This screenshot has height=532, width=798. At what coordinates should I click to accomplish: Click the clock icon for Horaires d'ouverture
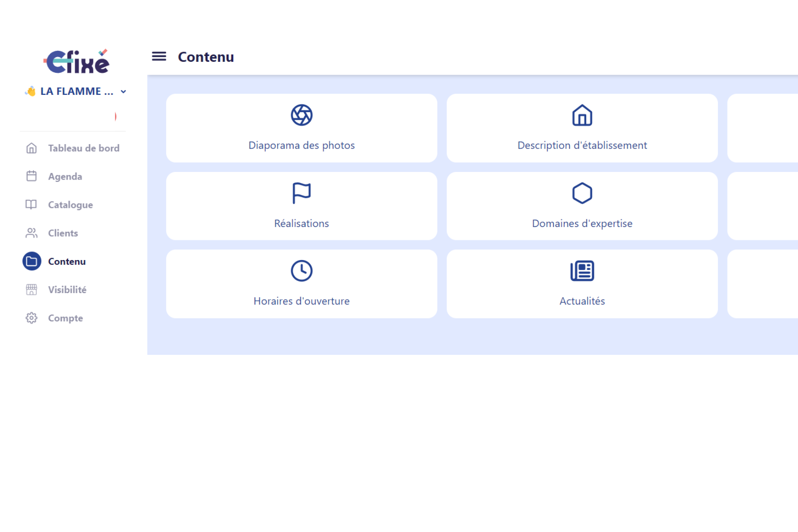(x=301, y=271)
